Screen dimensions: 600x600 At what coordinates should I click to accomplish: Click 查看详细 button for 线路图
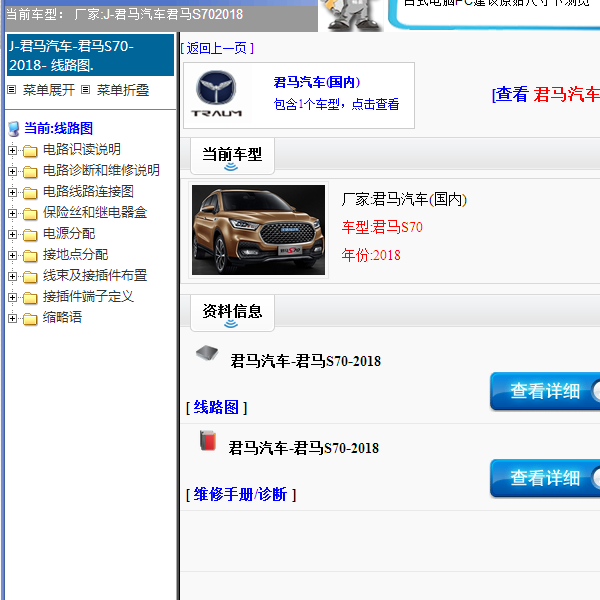click(545, 391)
